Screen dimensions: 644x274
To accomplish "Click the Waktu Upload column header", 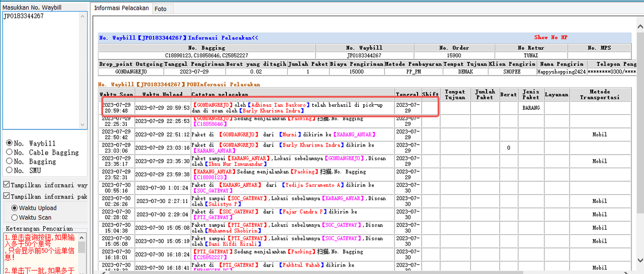I will [x=162, y=95].
